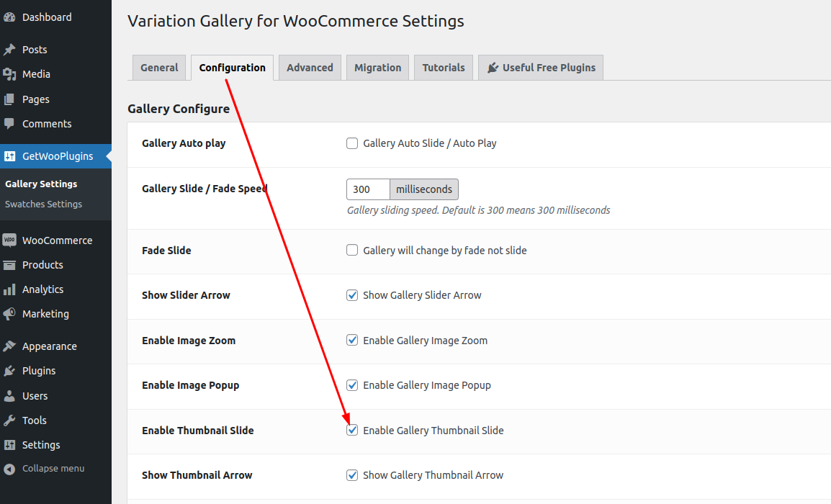Open the Dashboard gauge icon
The height and width of the screenshot is (504, 831).
tap(9, 17)
